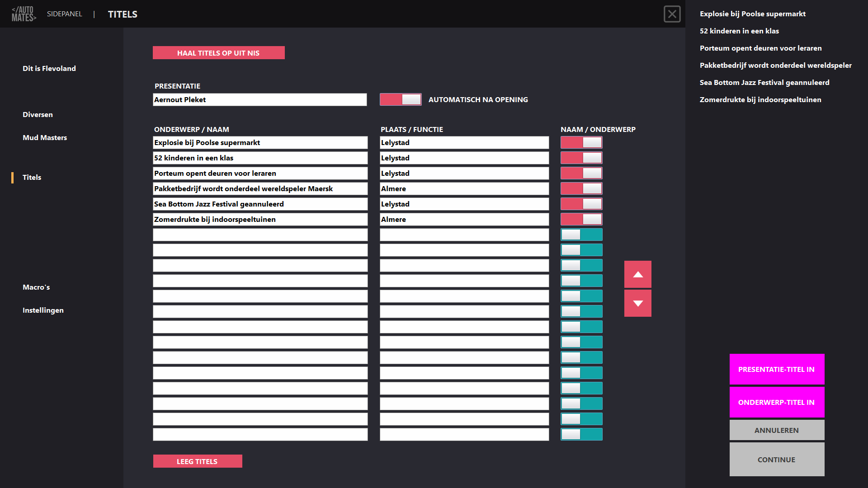Viewport: 868px width, 488px height.
Task: Click the last empty Onderwerp field at bottom
Action: pyautogui.click(x=260, y=434)
